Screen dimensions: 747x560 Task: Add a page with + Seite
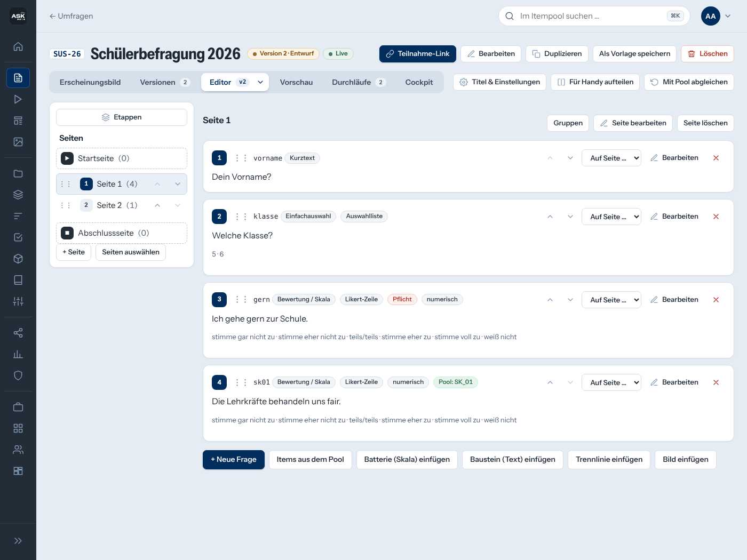pos(74,252)
